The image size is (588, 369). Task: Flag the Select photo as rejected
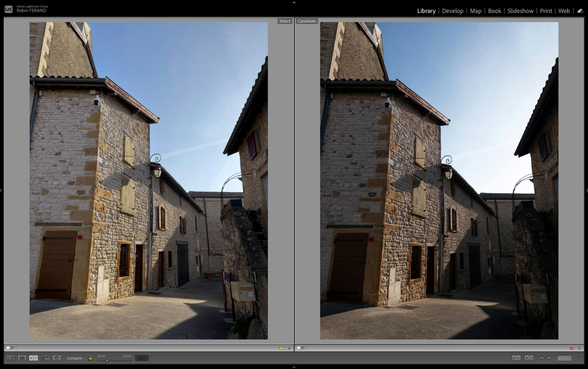click(12, 348)
